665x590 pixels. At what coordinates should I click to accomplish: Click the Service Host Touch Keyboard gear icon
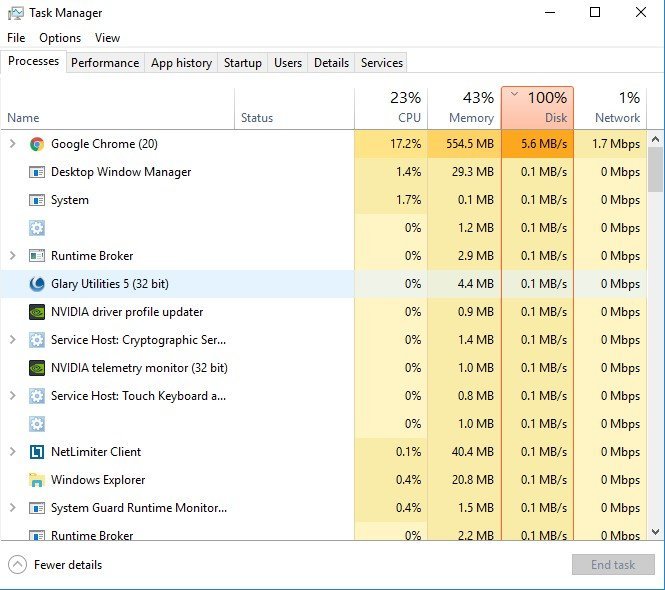(x=37, y=396)
